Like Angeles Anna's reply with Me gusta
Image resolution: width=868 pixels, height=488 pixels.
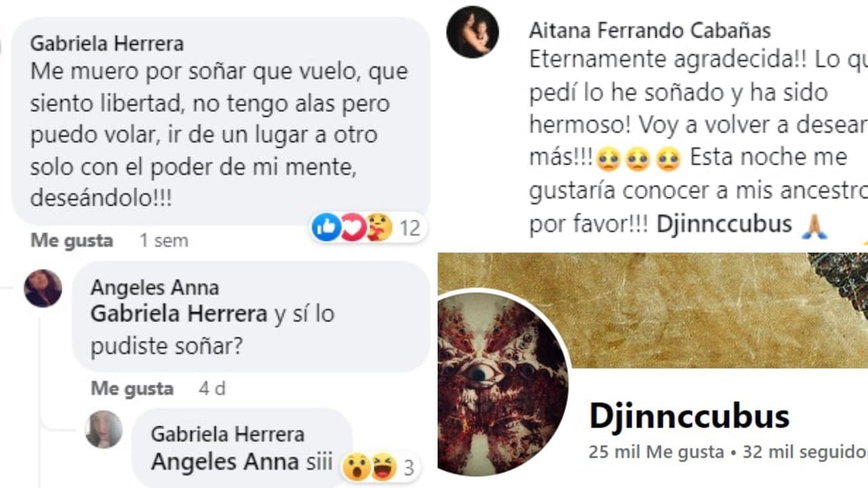pos(132,388)
